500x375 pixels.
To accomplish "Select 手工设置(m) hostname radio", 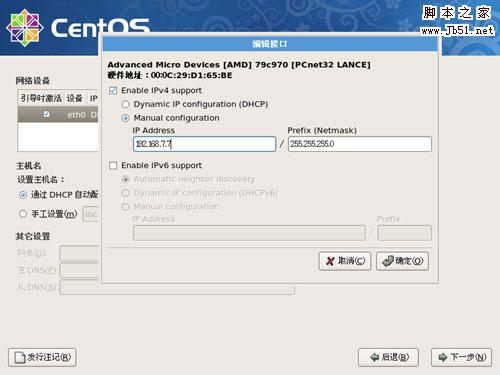I will 23,214.
